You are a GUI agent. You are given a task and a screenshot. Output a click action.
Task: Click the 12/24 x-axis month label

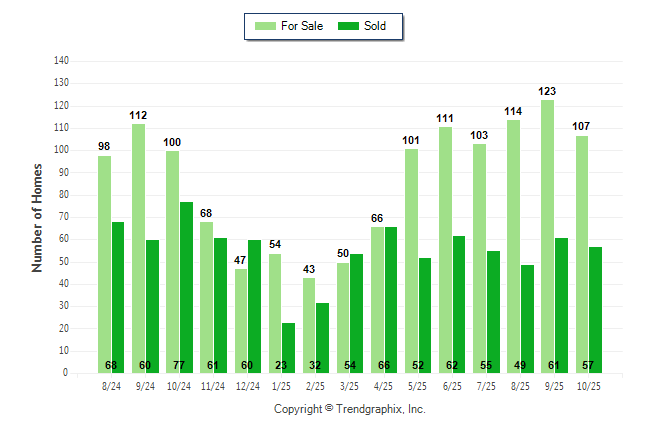247,385
